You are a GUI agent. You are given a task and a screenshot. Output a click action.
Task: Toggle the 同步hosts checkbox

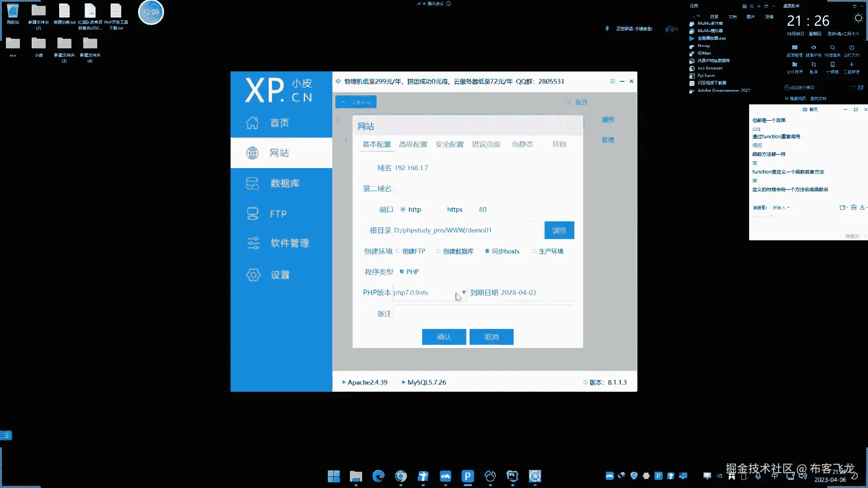(x=487, y=251)
